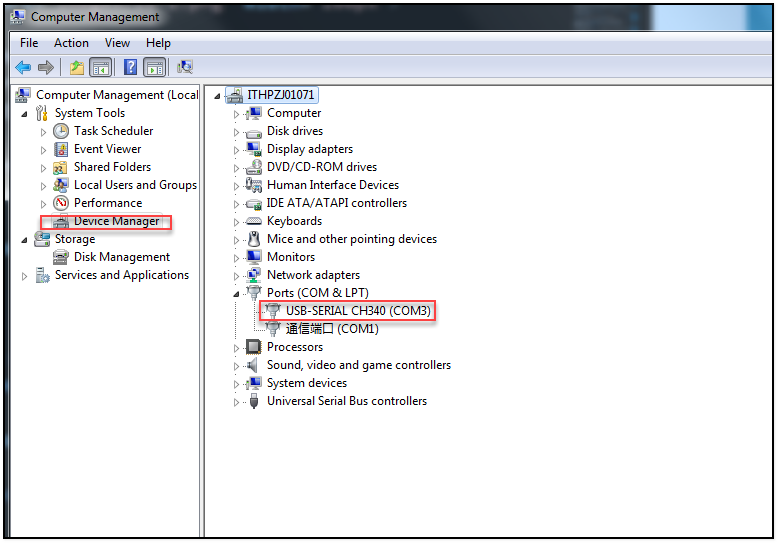Collapse the System Tools tree node
Image resolution: width=778 pixels, height=543 pixels.
(x=25, y=113)
